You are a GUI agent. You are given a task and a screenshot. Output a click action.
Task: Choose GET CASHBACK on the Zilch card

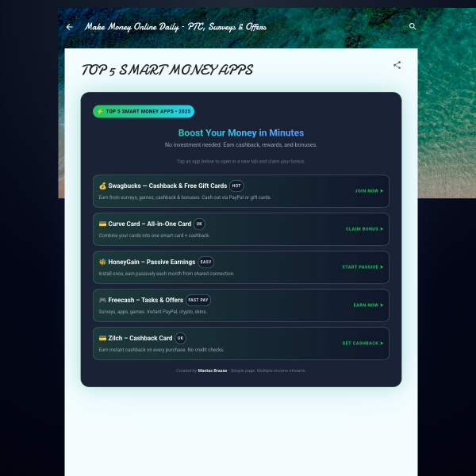click(x=363, y=344)
